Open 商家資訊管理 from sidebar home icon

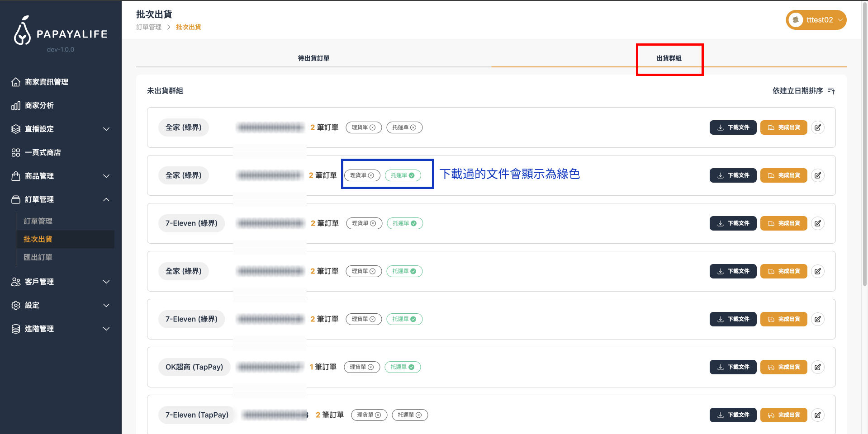coord(16,82)
